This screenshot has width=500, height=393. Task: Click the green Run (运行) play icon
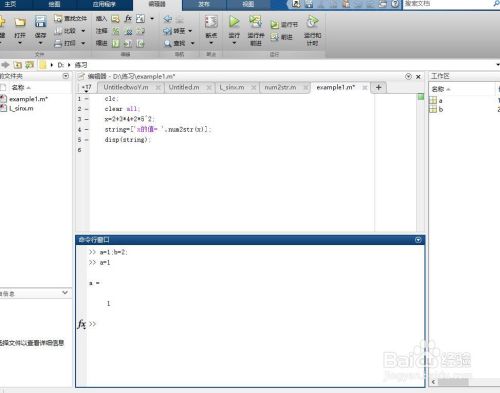point(234,22)
